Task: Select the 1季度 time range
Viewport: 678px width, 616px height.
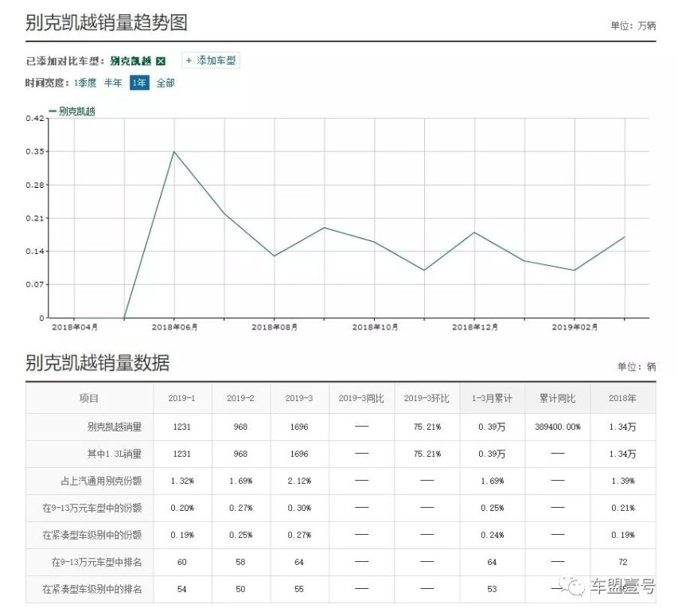Action: tap(84, 83)
